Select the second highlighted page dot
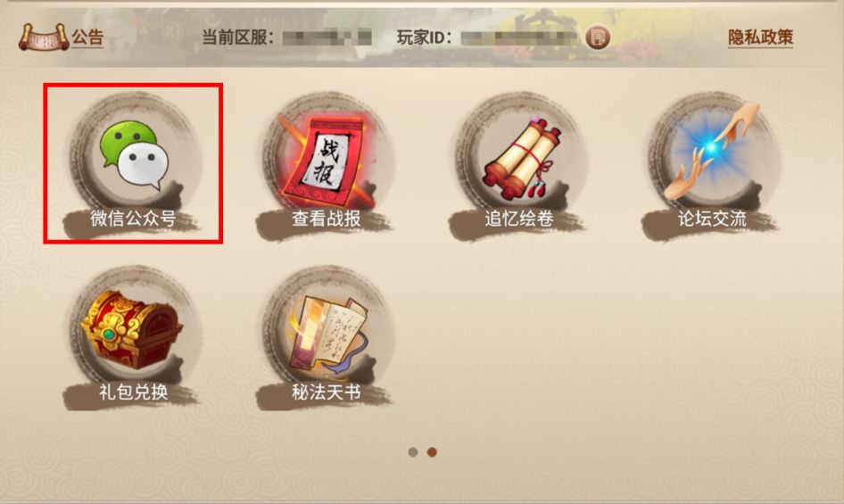This screenshot has height=504, width=844. (432, 451)
